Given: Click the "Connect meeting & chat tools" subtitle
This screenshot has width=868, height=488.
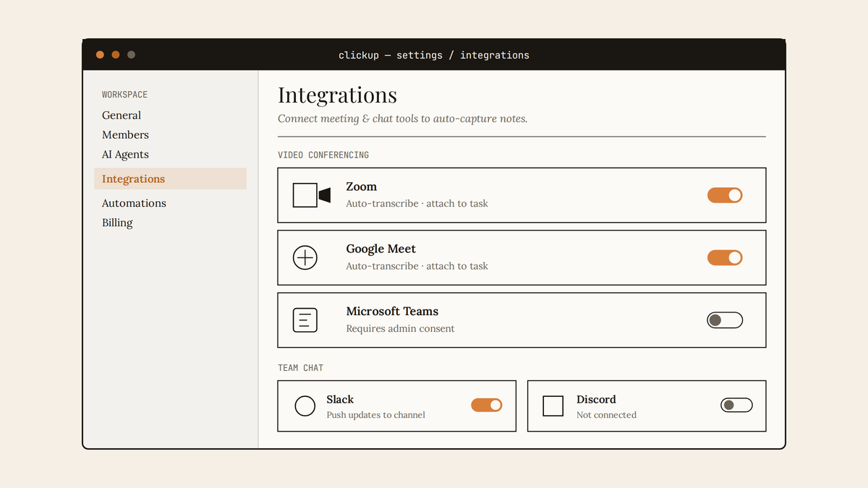Looking at the screenshot, I should click(x=402, y=119).
